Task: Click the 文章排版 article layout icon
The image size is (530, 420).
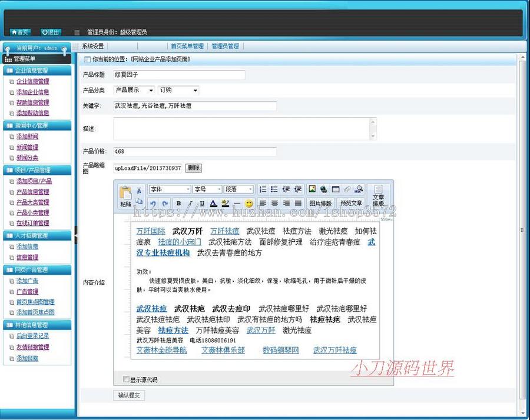Action: (x=378, y=195)
